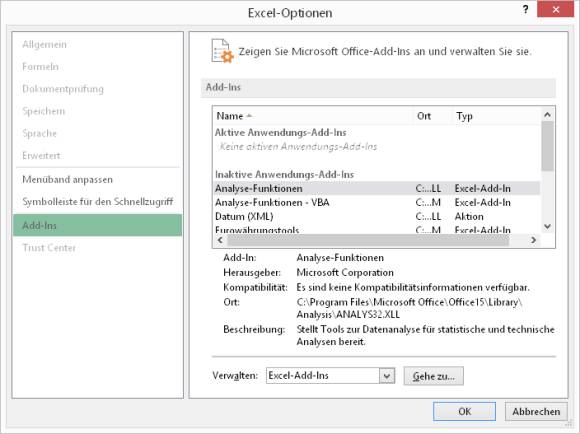Sort add-ins by the Name column
The image size is (580, 434).
tap(313, 116)
